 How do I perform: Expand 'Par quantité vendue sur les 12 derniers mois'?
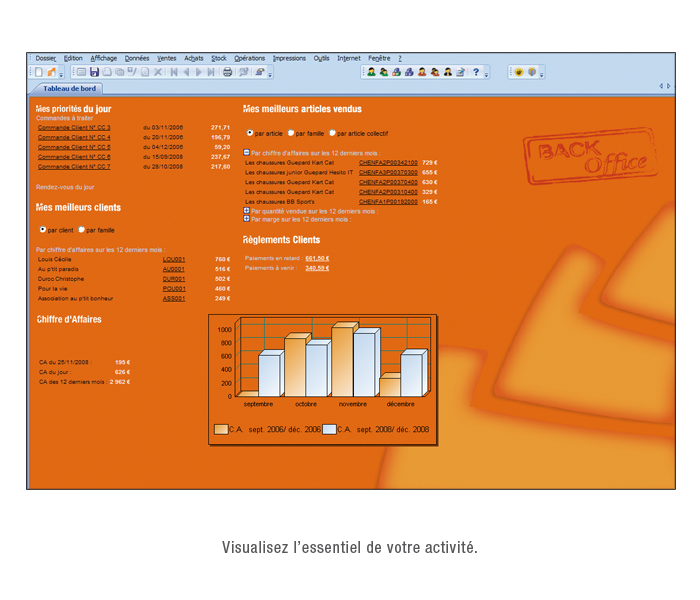247,211
